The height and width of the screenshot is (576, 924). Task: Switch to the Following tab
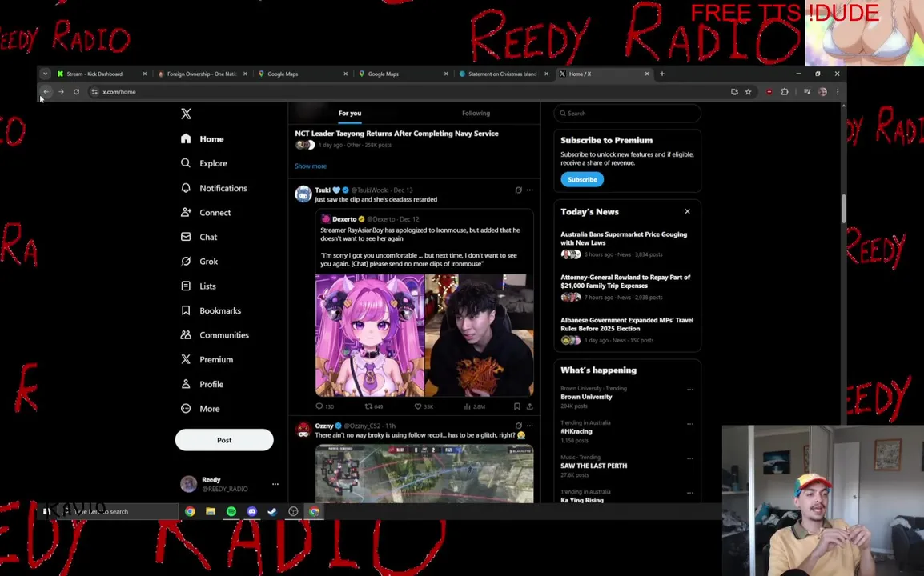(476, 113)
